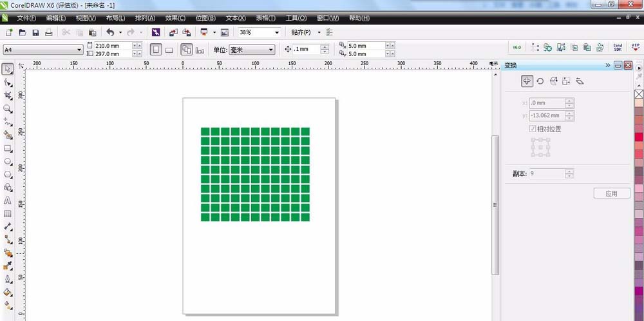Open the Bitmaps menu

coord(205,18)
